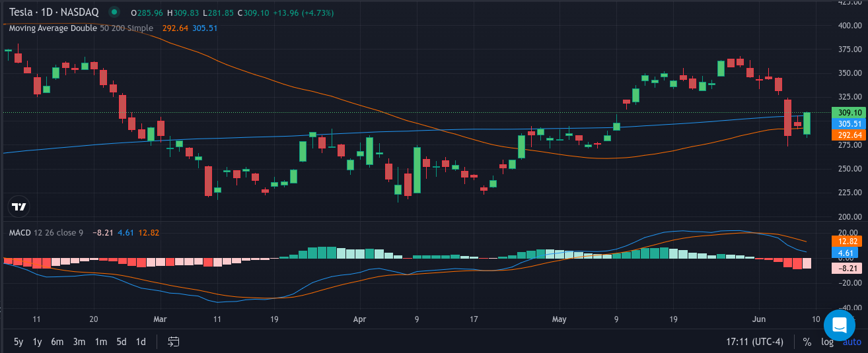Toggle the percent scale mode
This screenshot has width=868, height=353.
tap(807, 342)
